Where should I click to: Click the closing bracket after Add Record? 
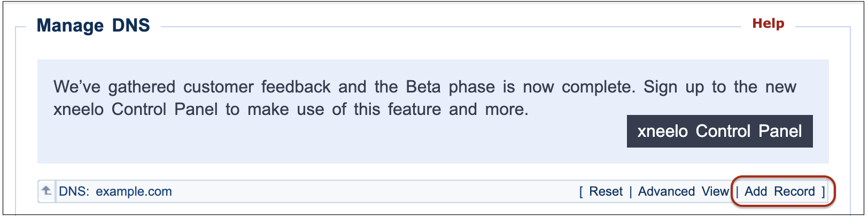[823, 191]
